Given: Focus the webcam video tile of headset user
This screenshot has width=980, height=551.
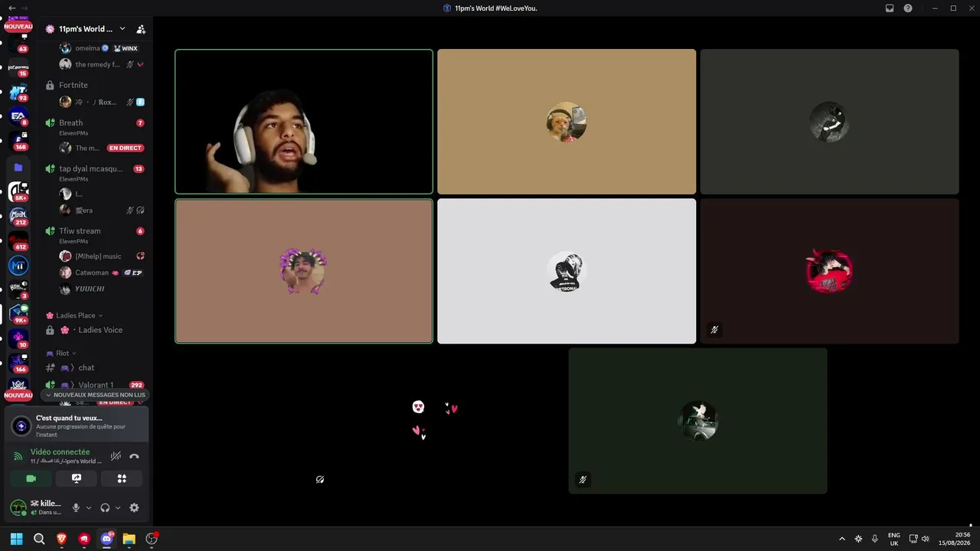Looking at the screenshot, I should pyautogui.click(x=304, y=122).
